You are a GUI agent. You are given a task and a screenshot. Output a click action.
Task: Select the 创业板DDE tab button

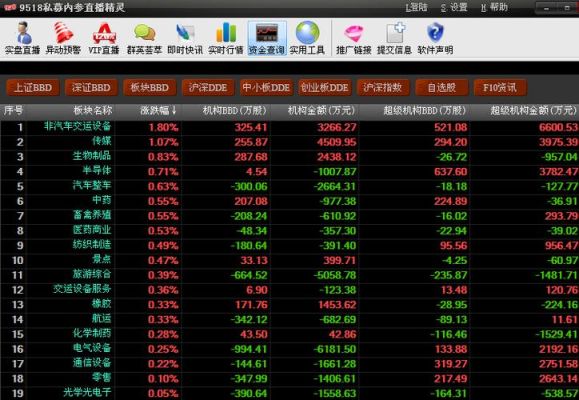pyautogui.click(x=325, y=88)
